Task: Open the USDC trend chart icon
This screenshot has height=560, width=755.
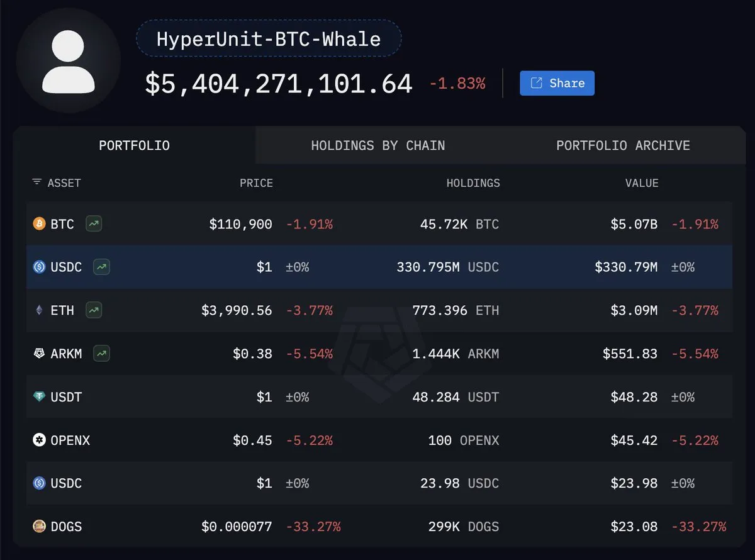Action: click(x=101, y=267)
